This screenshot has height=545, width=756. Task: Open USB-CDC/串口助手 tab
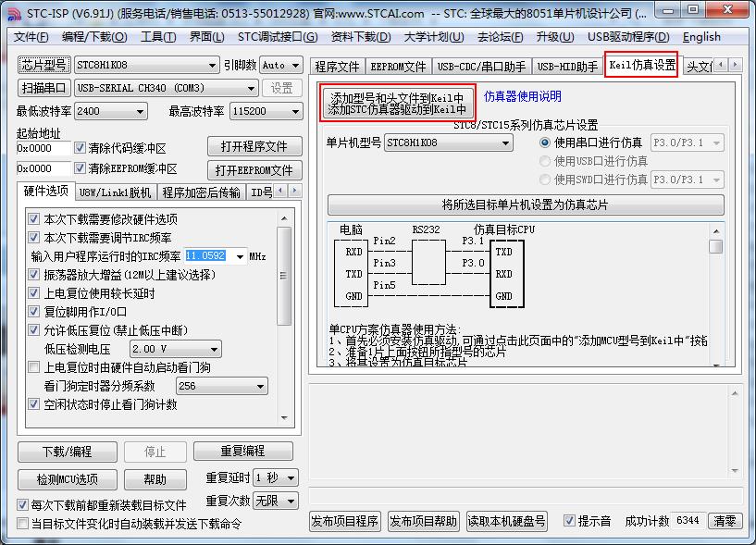pos(481,67)
